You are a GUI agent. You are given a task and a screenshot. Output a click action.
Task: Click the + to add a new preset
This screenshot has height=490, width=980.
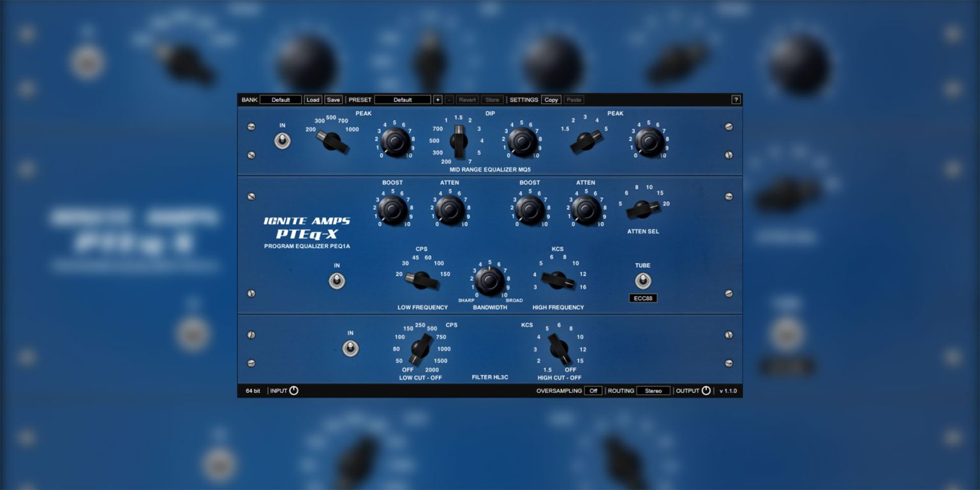tap(437, 100)
